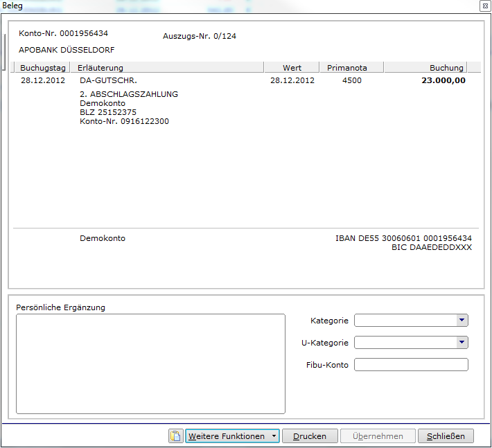Click the Wert date 28.12.2012 cell

(292, 80)
